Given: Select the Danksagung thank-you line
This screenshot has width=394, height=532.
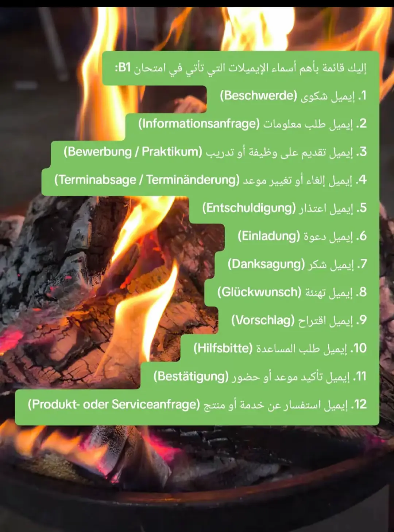Looking at the screenshot, I should 297,264.
